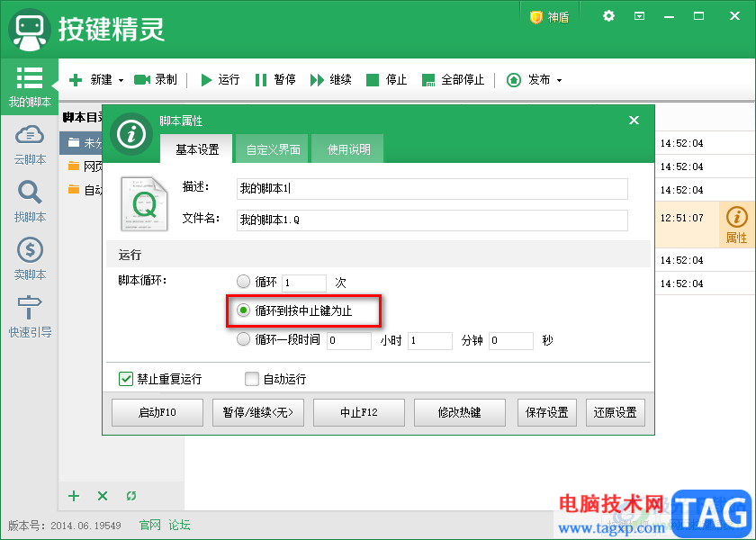Open 神盾 shield feature

pos(550,17)
